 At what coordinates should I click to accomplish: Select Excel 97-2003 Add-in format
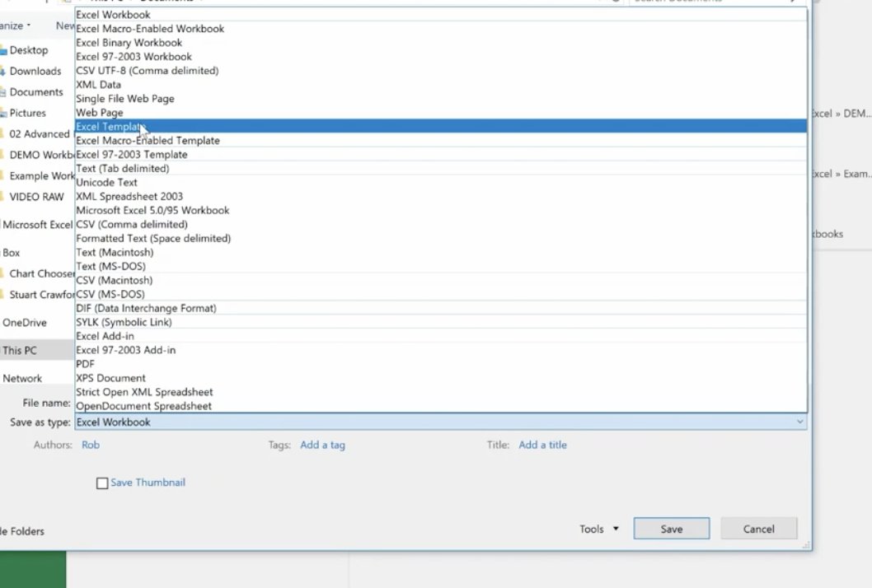click(441, 349)
